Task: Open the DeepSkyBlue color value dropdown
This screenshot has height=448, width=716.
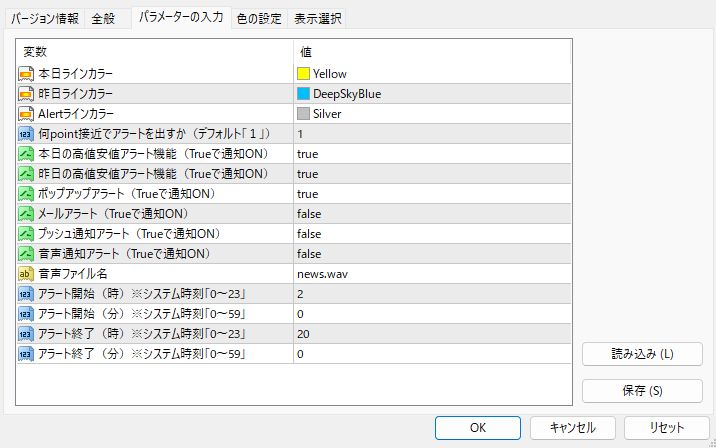Action: click(x=430, y=94)
